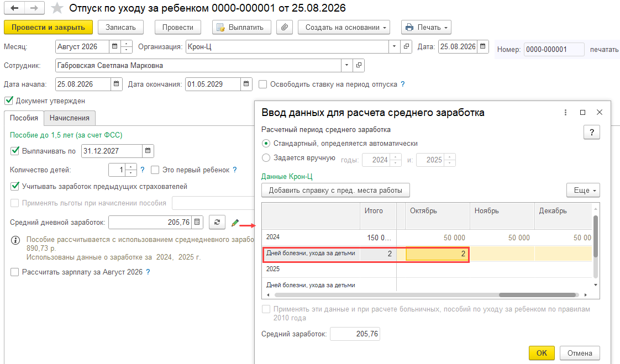Show help for Рассчитать зарплату option
This screenshot has height=364, width=620.
(x=148, y=272)
